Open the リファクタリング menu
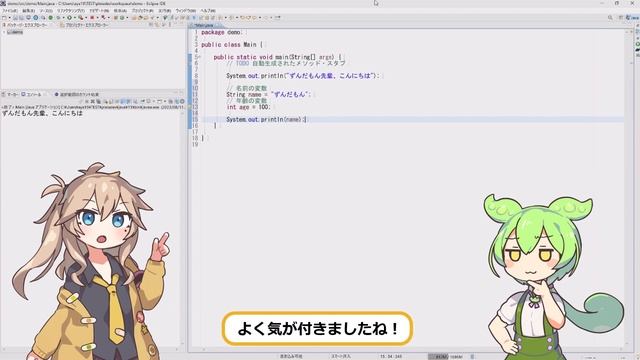This screenshot has height=360, width=640. coord(71,11)
